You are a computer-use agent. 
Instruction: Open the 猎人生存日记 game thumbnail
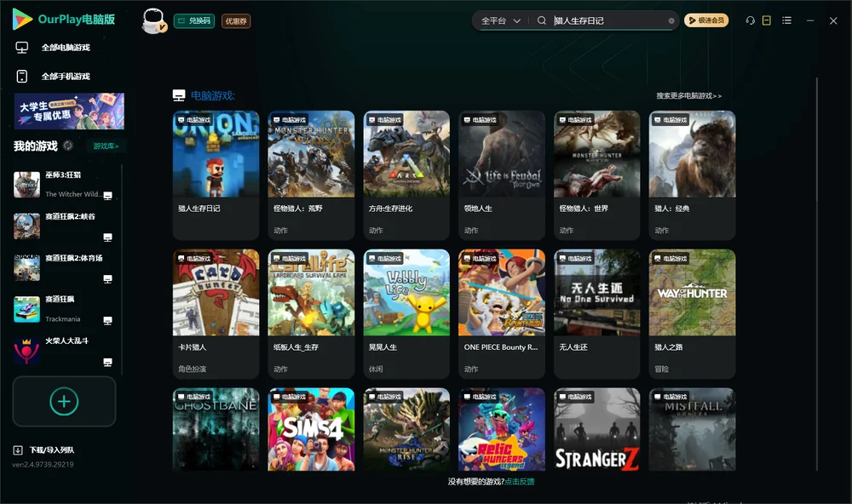tap(216, 154)
